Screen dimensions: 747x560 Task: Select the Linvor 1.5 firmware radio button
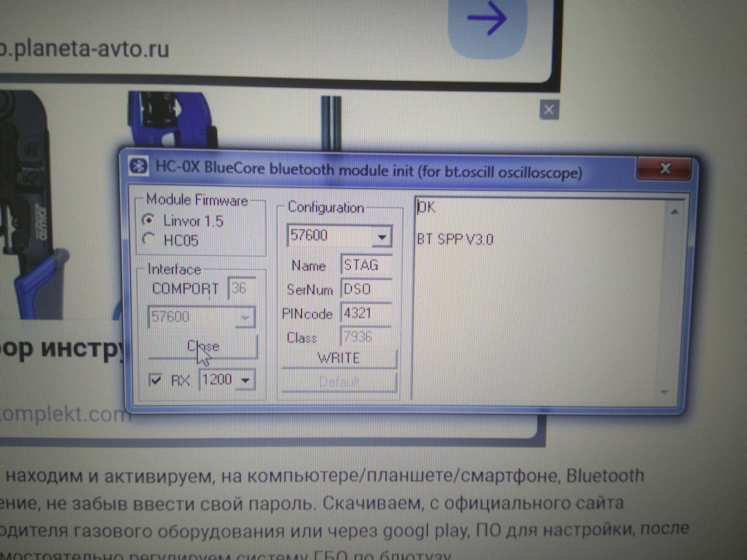tap(149, 220)
